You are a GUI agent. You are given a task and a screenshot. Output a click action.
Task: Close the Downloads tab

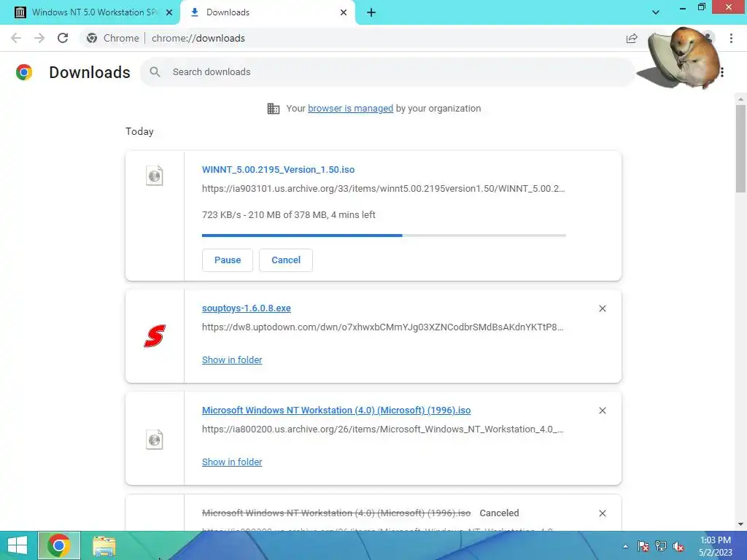coord(344,12)
